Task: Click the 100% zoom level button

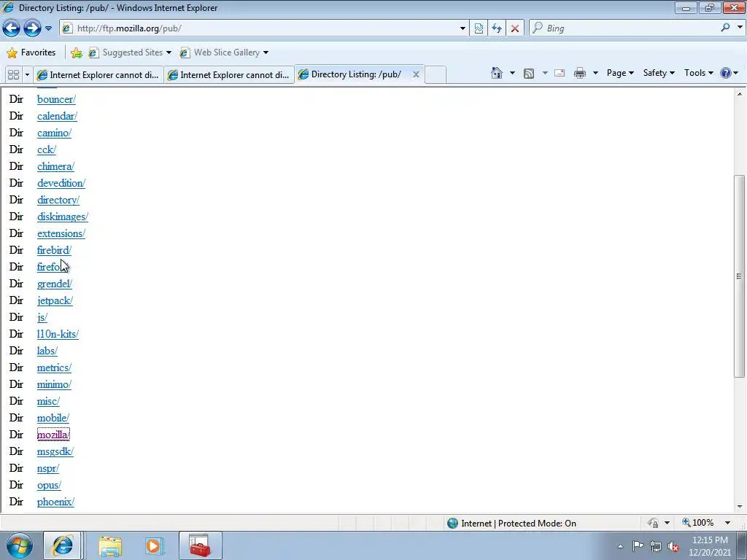Action: tap(698, 523)
